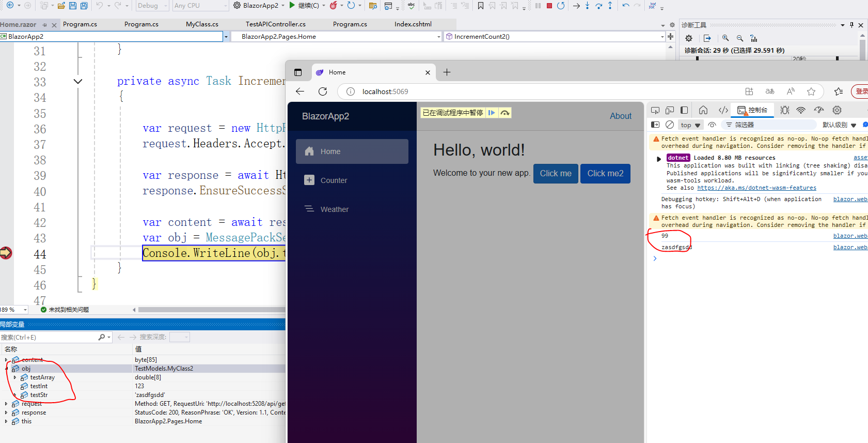
Task: Refresh the browser page
Action: (323, 91)
